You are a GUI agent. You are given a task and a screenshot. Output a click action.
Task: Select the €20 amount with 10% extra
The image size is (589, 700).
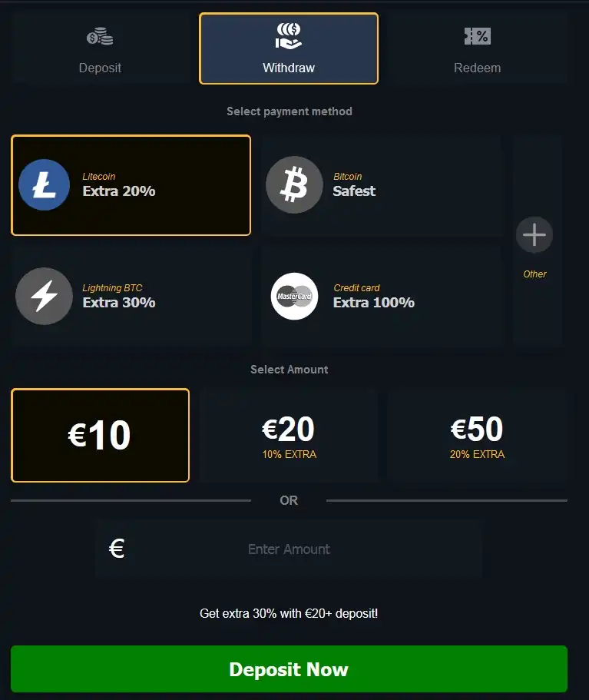[x=289, y=435]
